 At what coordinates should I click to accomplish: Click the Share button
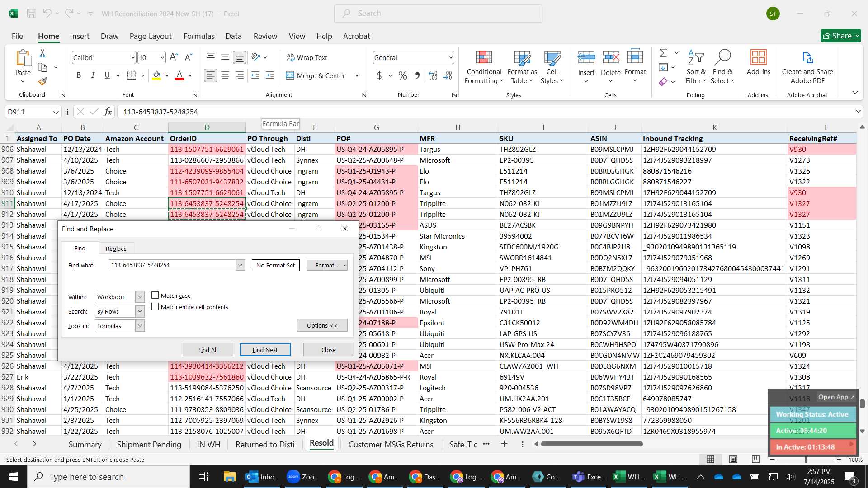(840, 36)
